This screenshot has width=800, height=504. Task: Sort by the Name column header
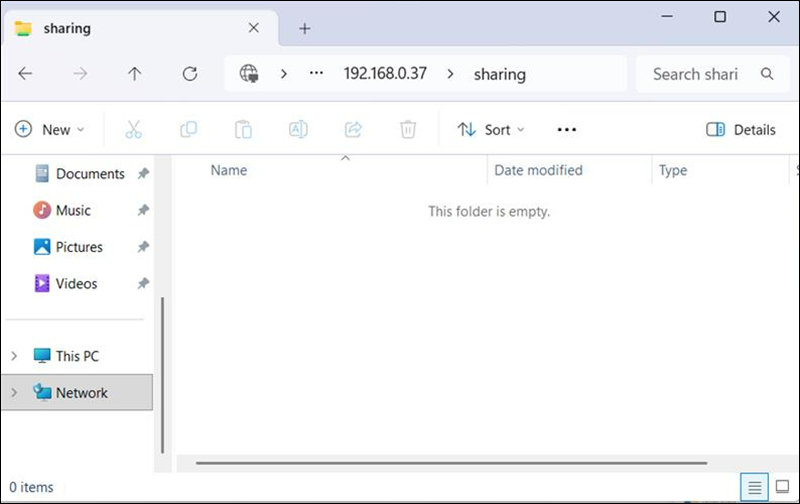point(229,170)
